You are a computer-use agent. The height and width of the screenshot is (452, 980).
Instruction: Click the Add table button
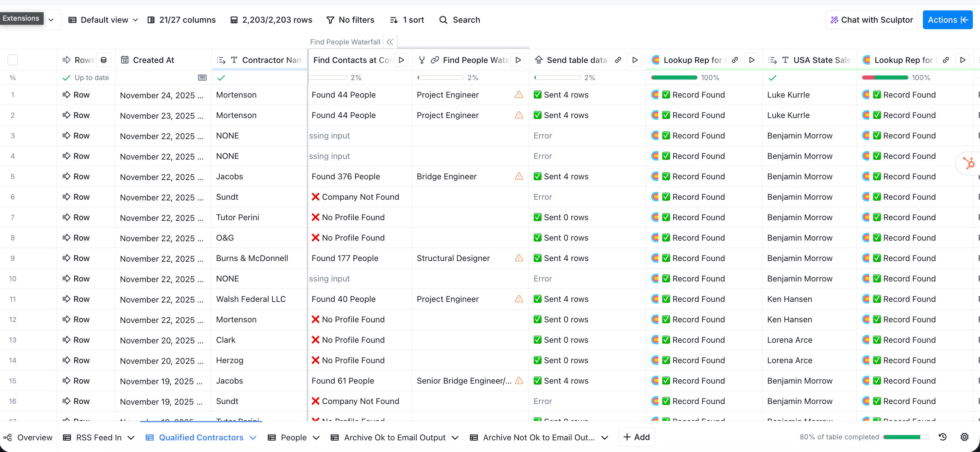[636, 437]
